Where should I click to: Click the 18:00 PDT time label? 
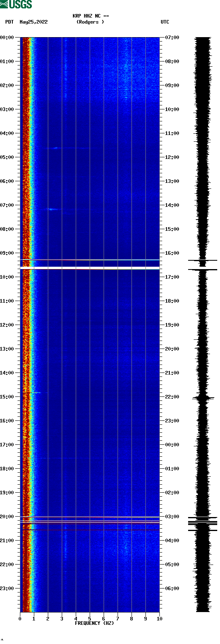point(7,469)
